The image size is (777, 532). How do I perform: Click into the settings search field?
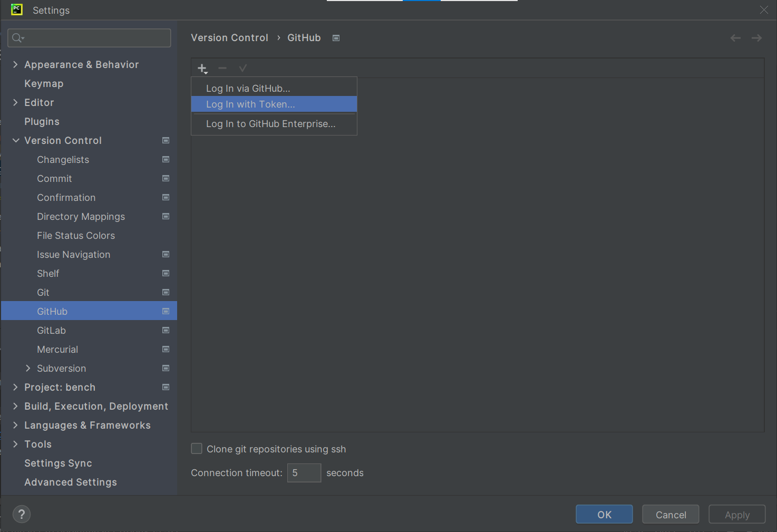click(89, 38)
